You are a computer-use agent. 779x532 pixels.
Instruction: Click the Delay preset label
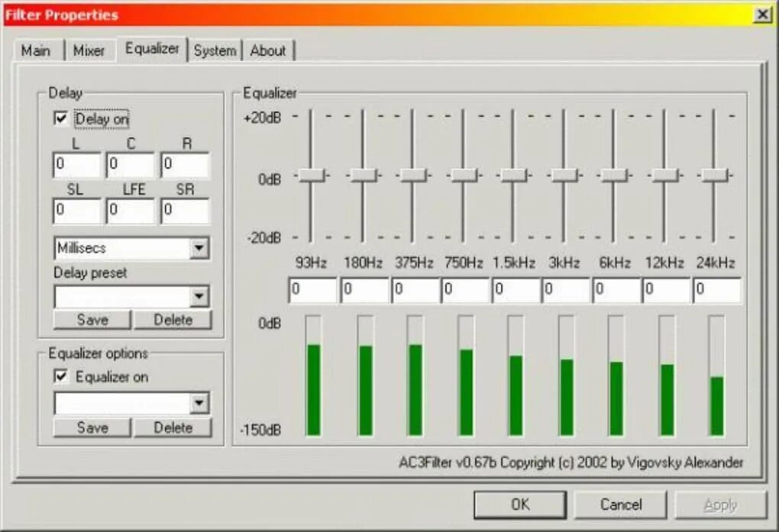90,272
